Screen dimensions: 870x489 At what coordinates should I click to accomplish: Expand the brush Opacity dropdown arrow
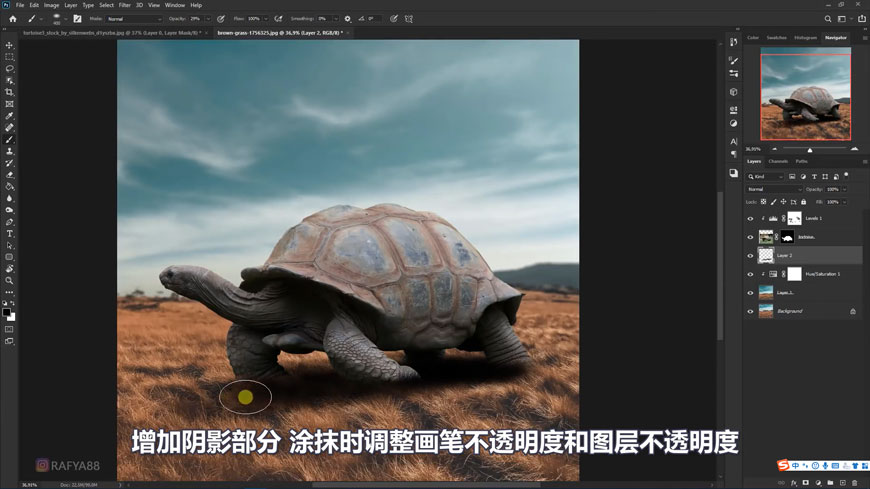[208, 19]
